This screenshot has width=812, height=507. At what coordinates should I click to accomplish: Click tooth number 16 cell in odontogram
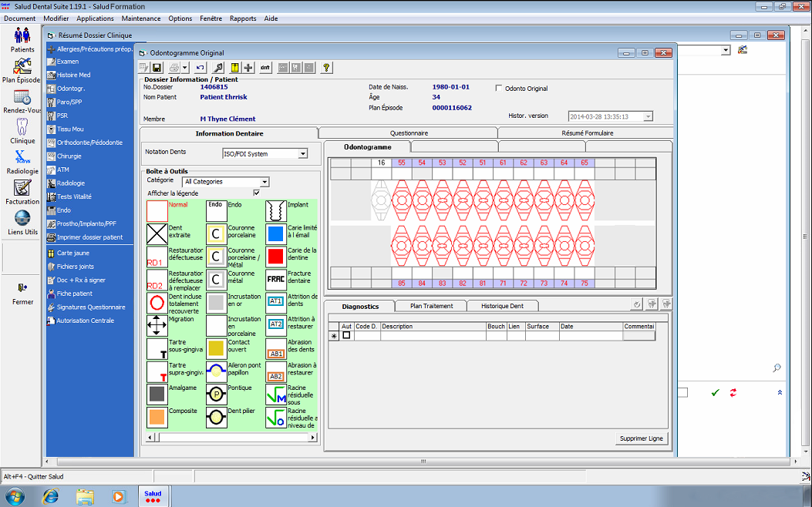click(381, 163)
